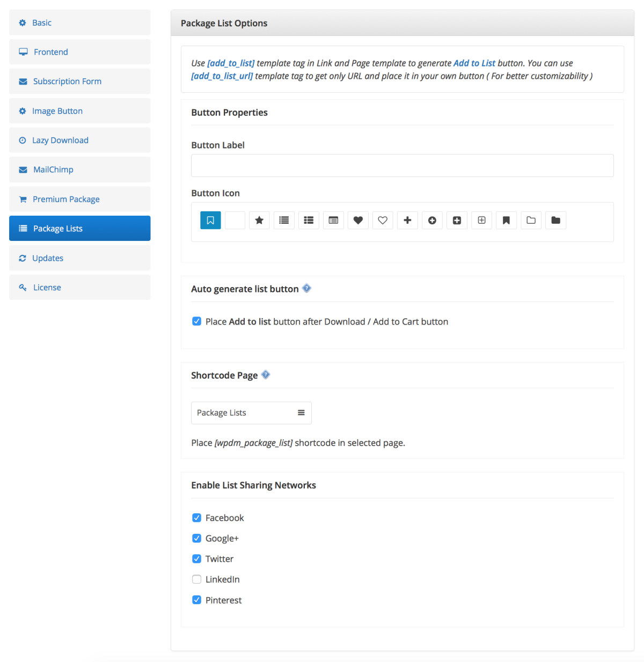Select the plain plus sign icon
Image resolution: width=644 pixels, height=662 pixels.
coord(407,220)
